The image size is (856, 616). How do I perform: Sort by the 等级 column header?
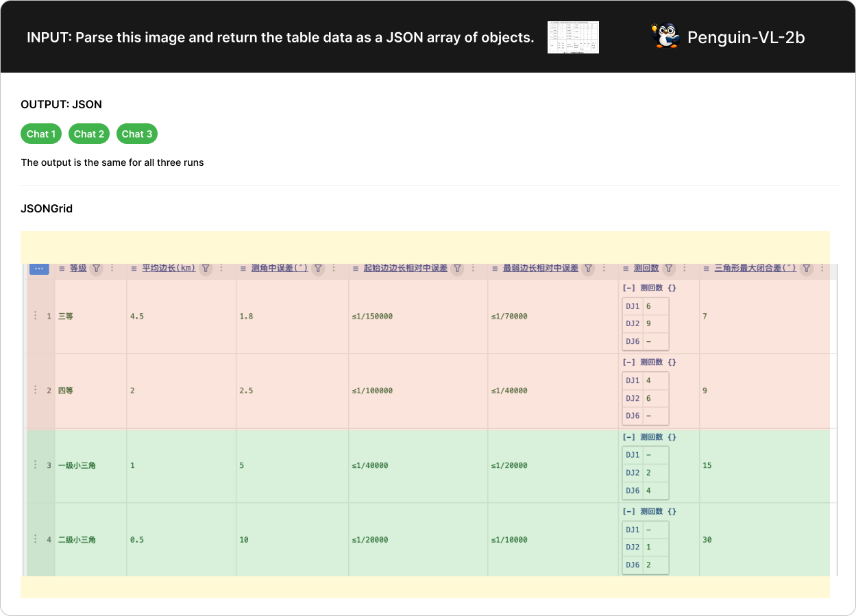pyautogui.click(x=78, y=269)
